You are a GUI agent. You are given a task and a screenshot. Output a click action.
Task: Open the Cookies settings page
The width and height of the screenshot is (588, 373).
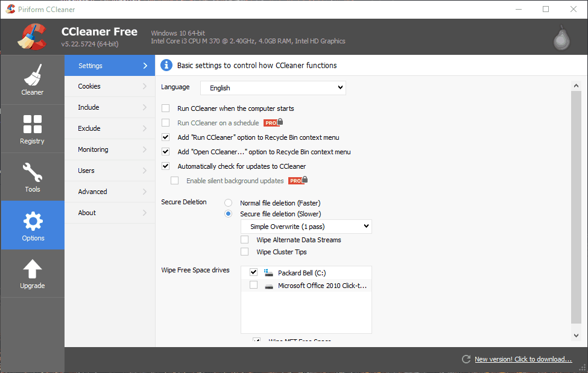click(x=89, y=86)
